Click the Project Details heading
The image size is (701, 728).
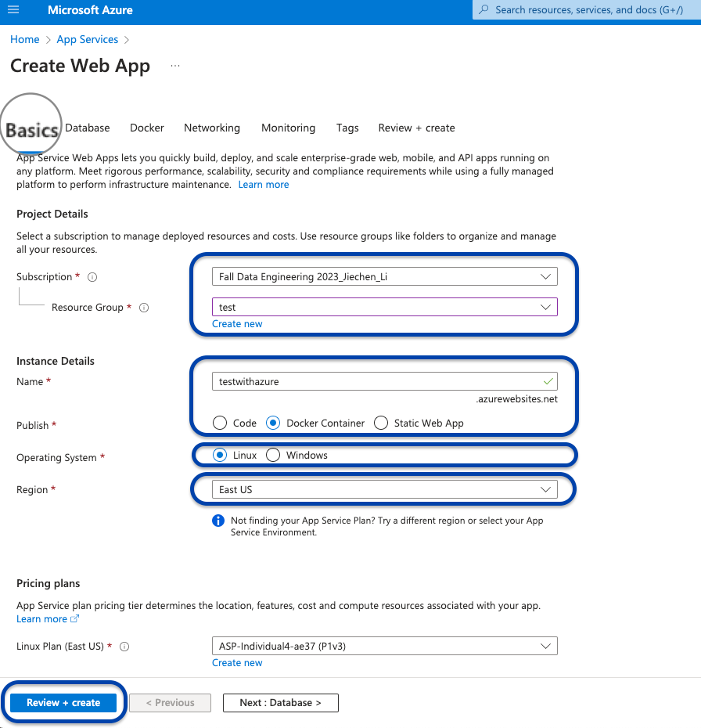coord(52,214)
